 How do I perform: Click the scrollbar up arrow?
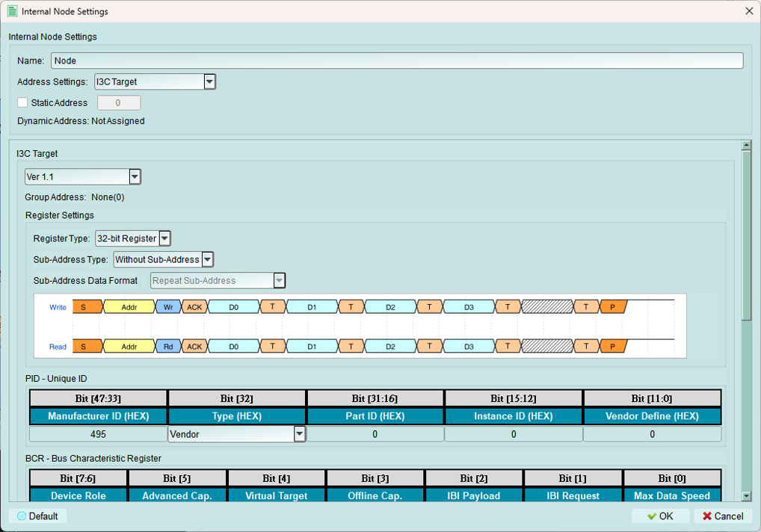(x=747, y=145)
